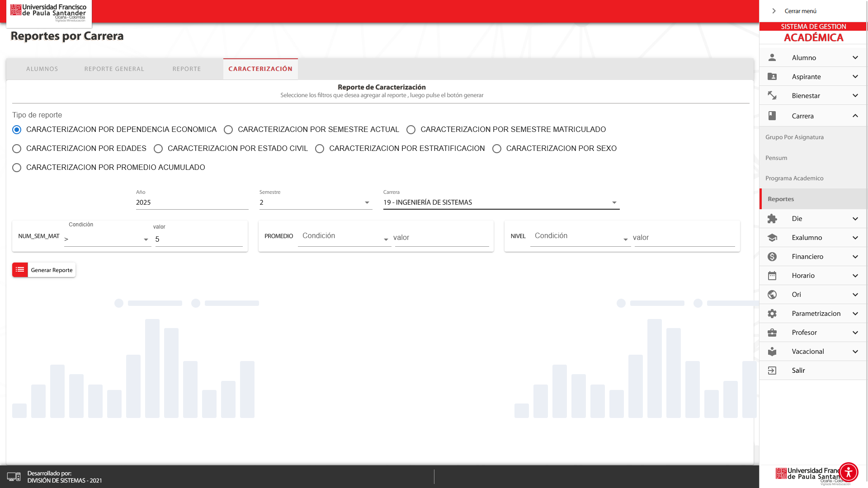
Task: Select Caracterizacion por Edades radio button
Action: click(x=17, y=149)
